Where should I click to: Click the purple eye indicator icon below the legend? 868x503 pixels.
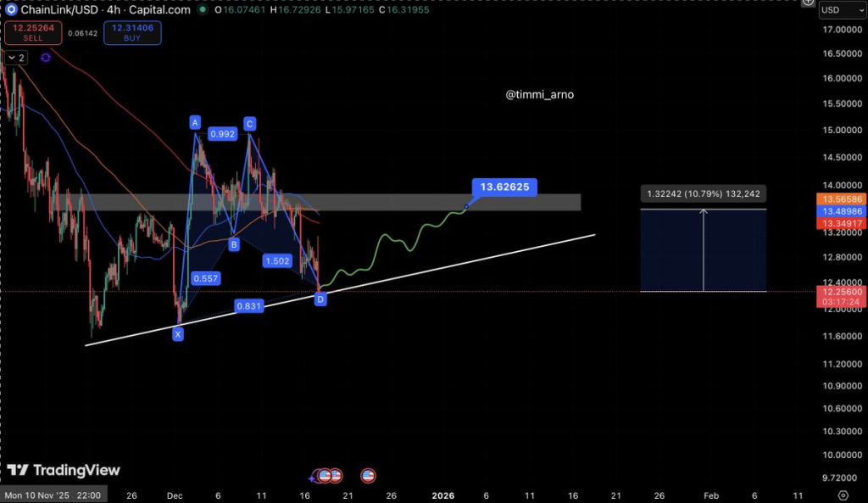click(45, 57)
